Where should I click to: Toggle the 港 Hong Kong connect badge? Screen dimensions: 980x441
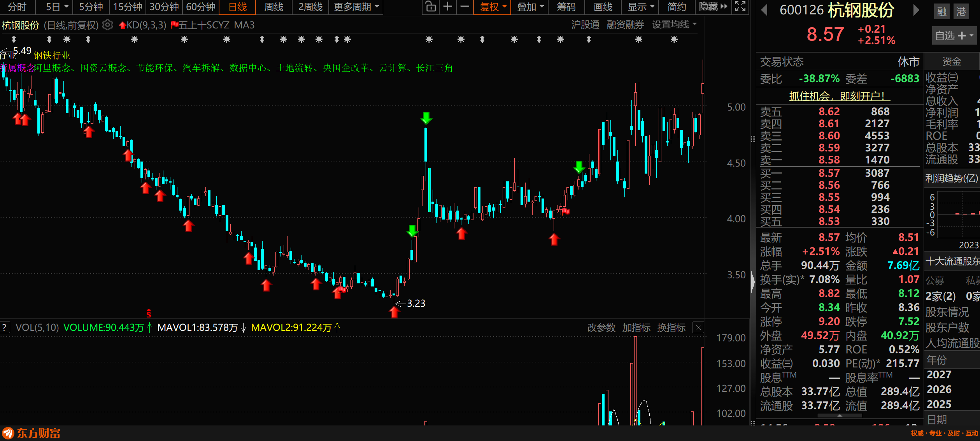[961, 12]
